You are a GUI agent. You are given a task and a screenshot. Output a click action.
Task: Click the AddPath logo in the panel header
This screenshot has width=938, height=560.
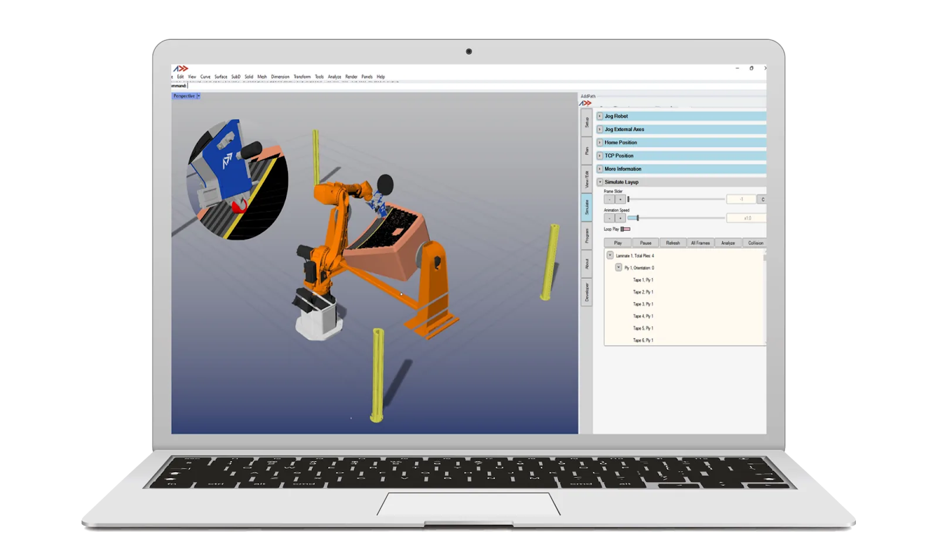[x=586, y=104]
